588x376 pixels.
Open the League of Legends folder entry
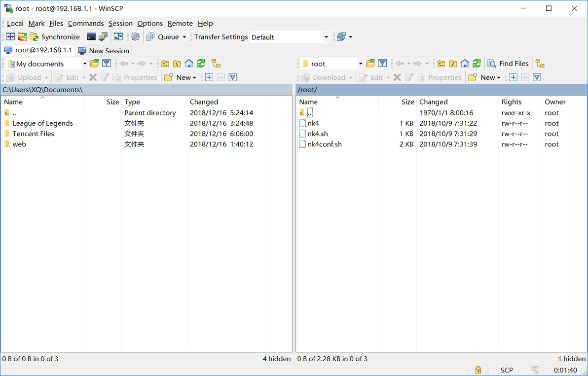coord(43,123)
